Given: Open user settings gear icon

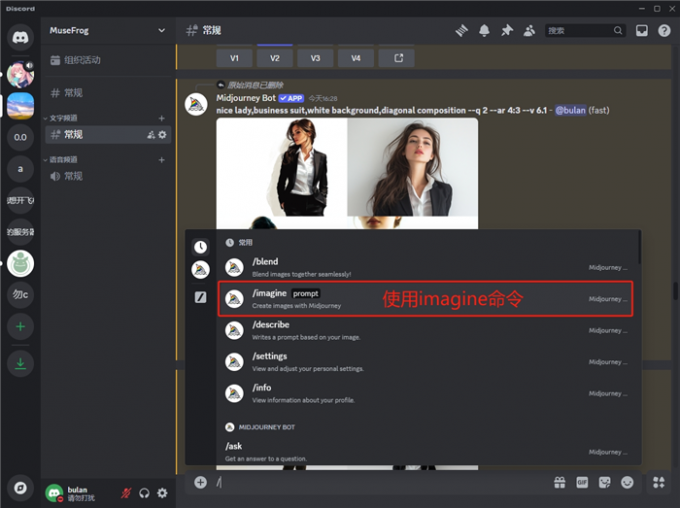Looking at the screenshot, I should (x=162, y=493).
